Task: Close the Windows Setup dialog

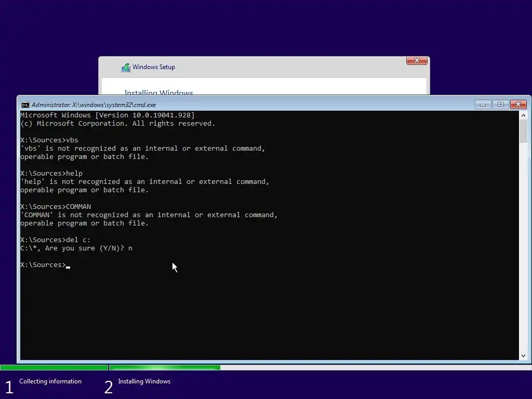Action: coord(417,60)
